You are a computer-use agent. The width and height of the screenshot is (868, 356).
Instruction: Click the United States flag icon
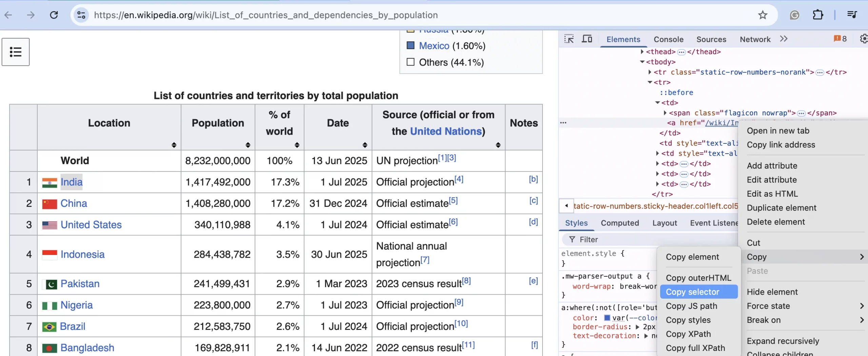click(50, 225)
